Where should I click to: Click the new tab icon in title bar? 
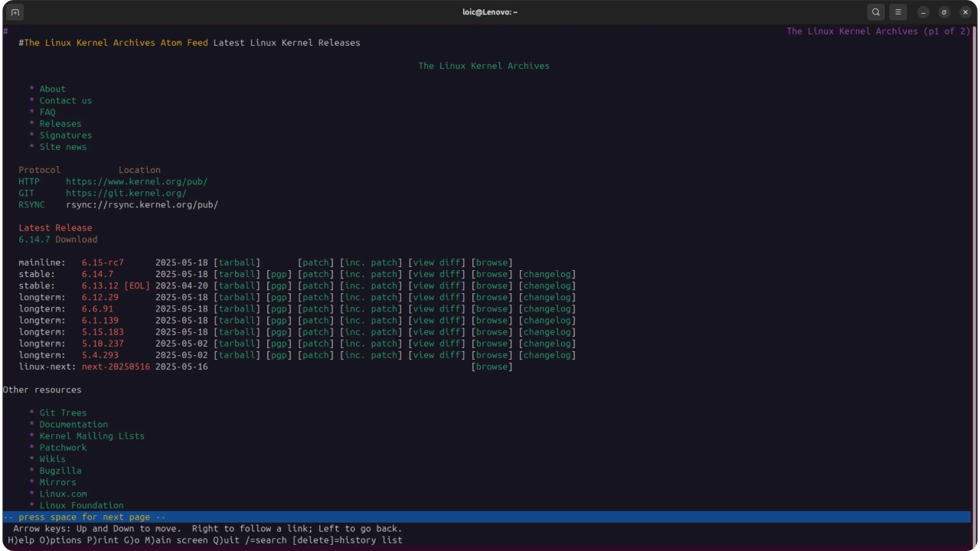15,12
